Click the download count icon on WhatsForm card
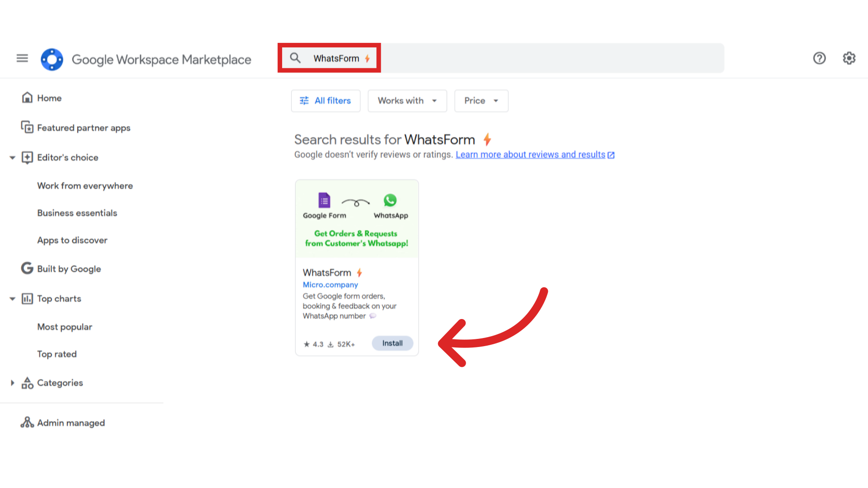The width and height of the screenshot is (868, 488). click(x=330, y=344)
